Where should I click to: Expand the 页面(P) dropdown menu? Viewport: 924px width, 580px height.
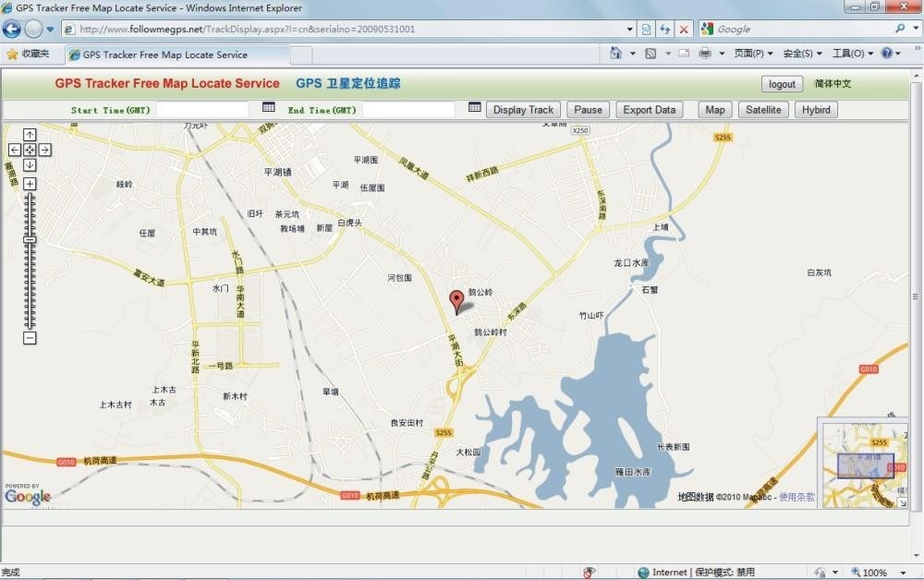tap(754, 54)
